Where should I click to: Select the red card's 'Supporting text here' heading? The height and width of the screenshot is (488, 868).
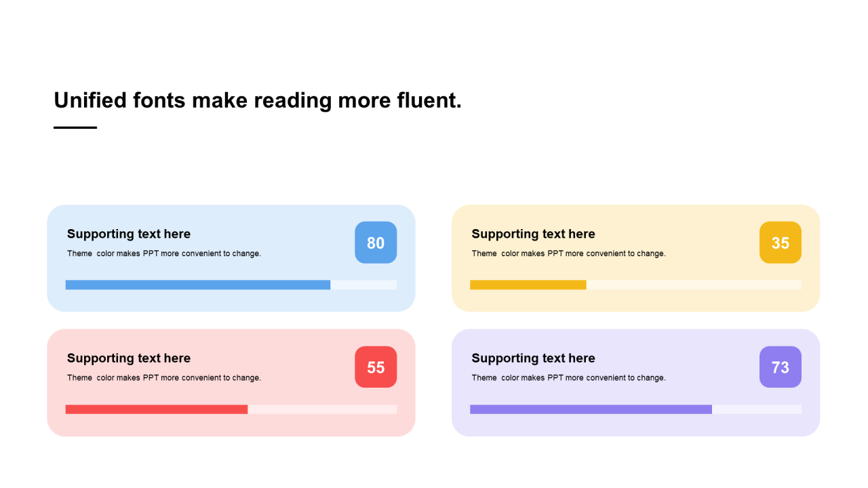(129, 359)
